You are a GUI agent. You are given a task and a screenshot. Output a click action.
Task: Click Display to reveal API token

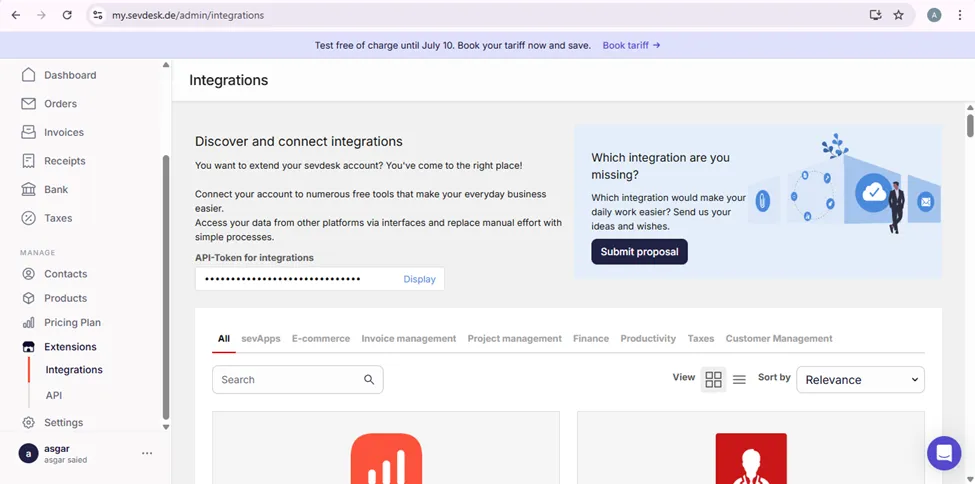(420, 279)
